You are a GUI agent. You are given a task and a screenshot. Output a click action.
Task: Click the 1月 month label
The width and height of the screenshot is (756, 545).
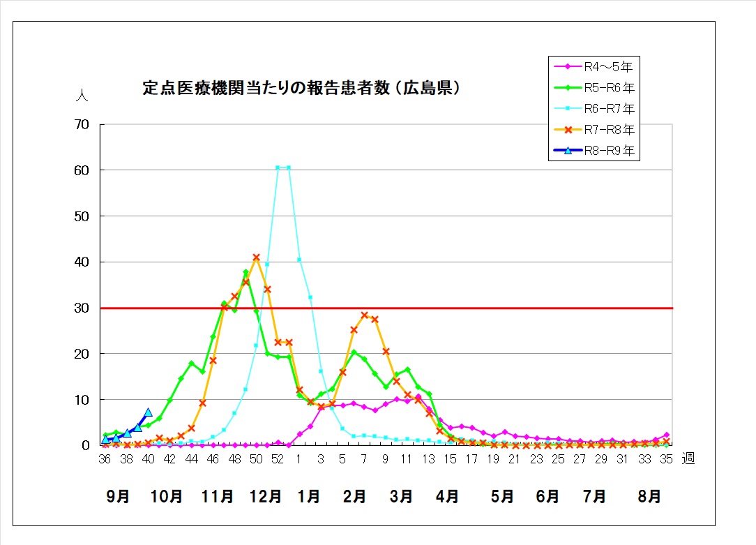(x=309, y=496)
